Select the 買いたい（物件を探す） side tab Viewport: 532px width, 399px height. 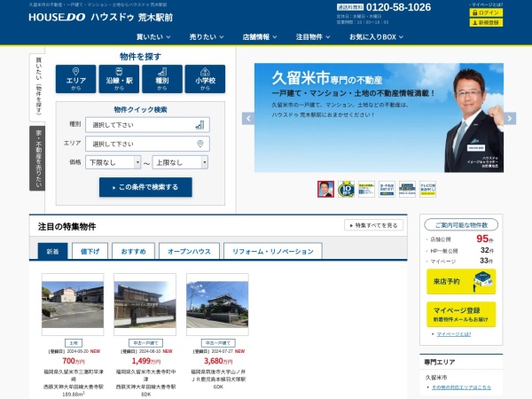[x=37, y=87]
